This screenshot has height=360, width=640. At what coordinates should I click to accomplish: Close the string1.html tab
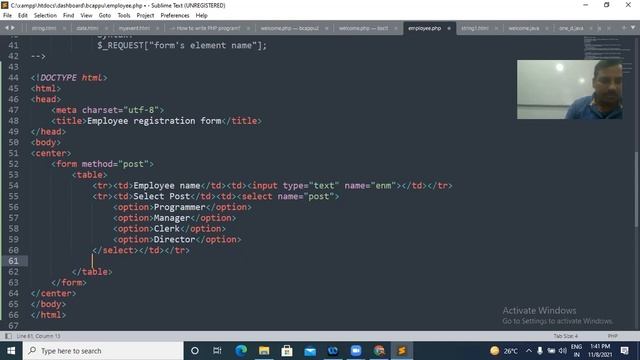[496, 28]
